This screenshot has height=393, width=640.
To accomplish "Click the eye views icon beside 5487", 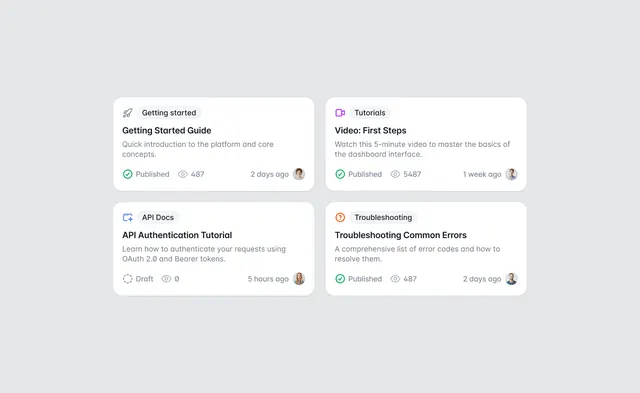I will tap(395, 174).
